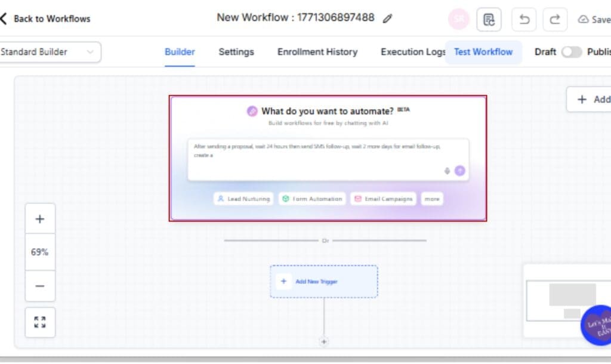Viewport: 611px width, 364px height.
Task: Click the Test Workflow button
Action: pos(483,52)
